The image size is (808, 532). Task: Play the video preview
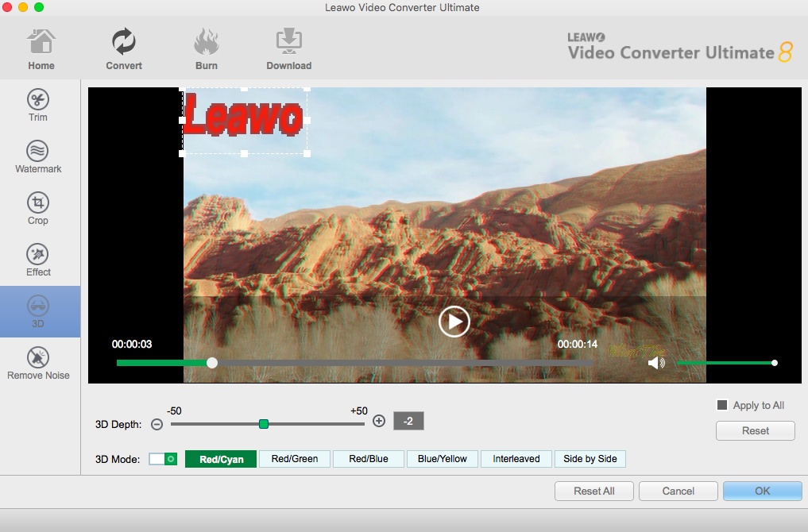[454, 322]
